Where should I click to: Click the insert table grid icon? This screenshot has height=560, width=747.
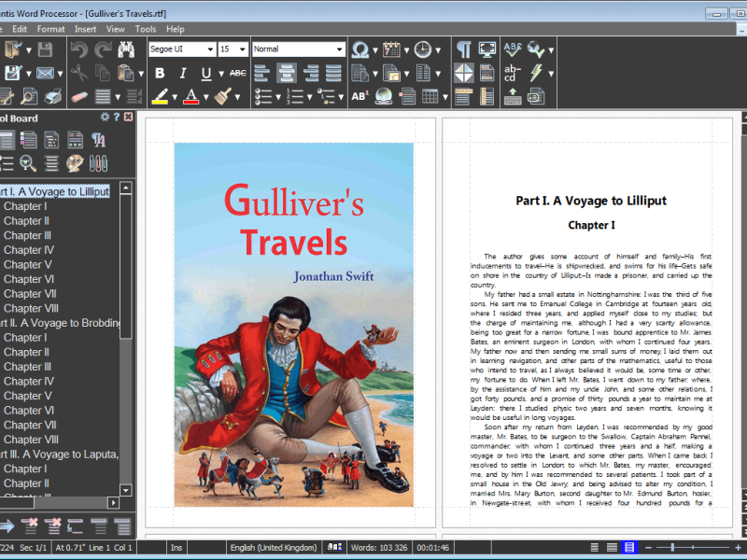tap(430, 97)
